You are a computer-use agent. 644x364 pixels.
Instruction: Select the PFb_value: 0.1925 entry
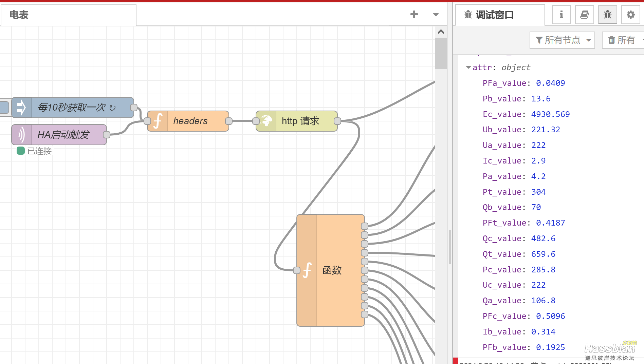[524, 347]
